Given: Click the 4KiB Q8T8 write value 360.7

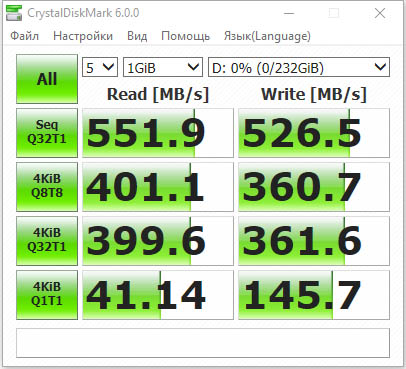Looking at the screenshot, I should (314, 187).
